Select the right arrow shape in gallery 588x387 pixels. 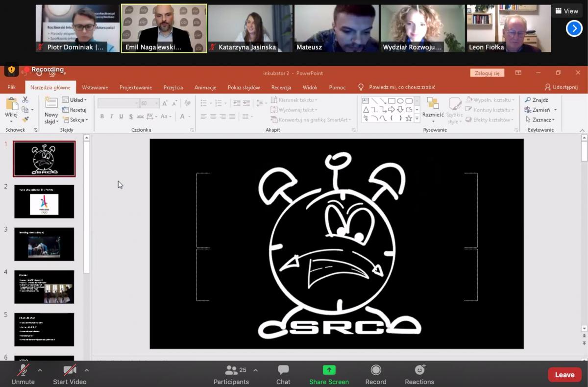click(392, 110)
